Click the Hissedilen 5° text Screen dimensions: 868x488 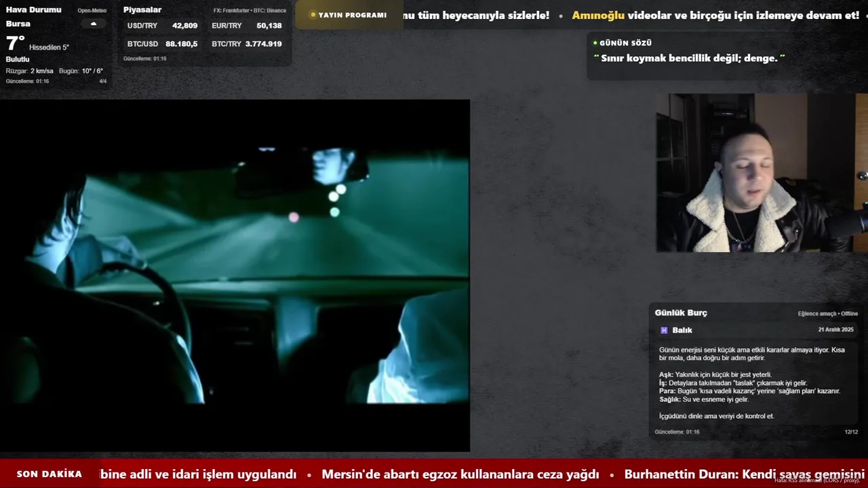click(49, 47)
